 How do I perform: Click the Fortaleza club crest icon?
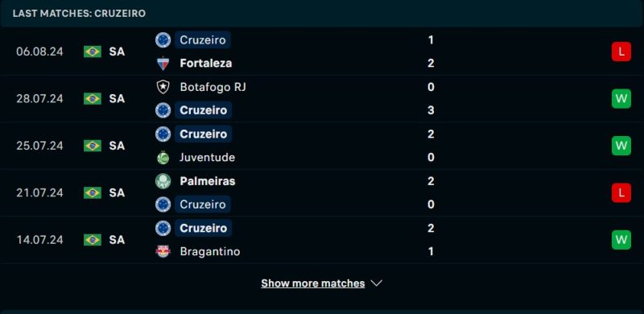coord(163,64)
